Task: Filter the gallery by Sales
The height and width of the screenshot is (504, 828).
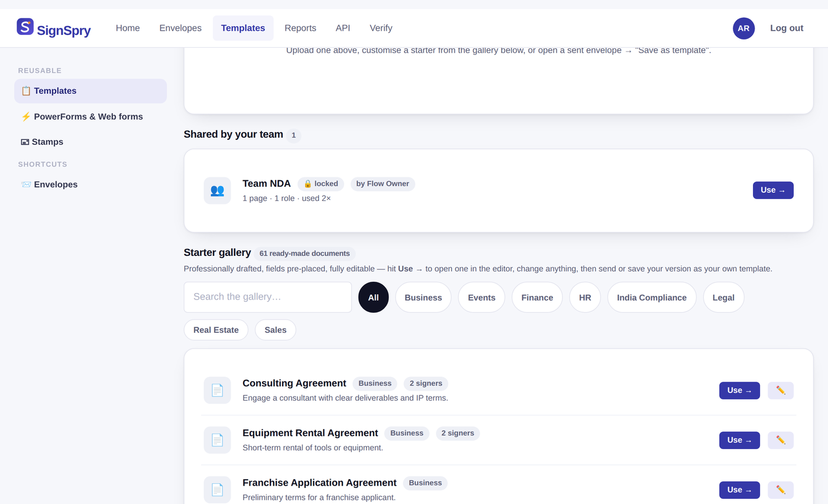Action: coord(276,330)
